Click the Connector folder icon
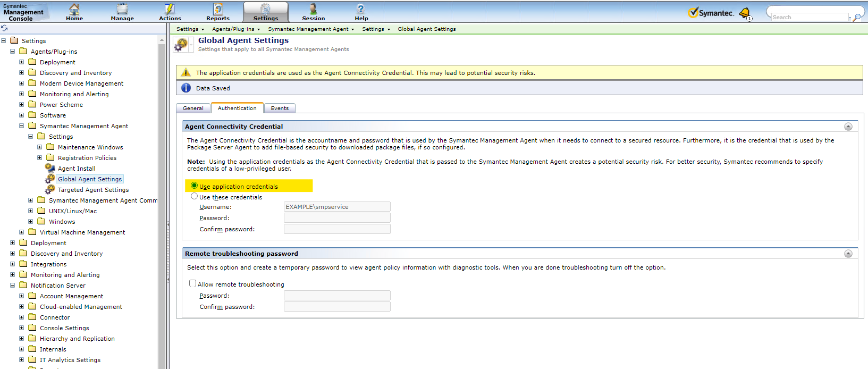 tap(32, 317)
